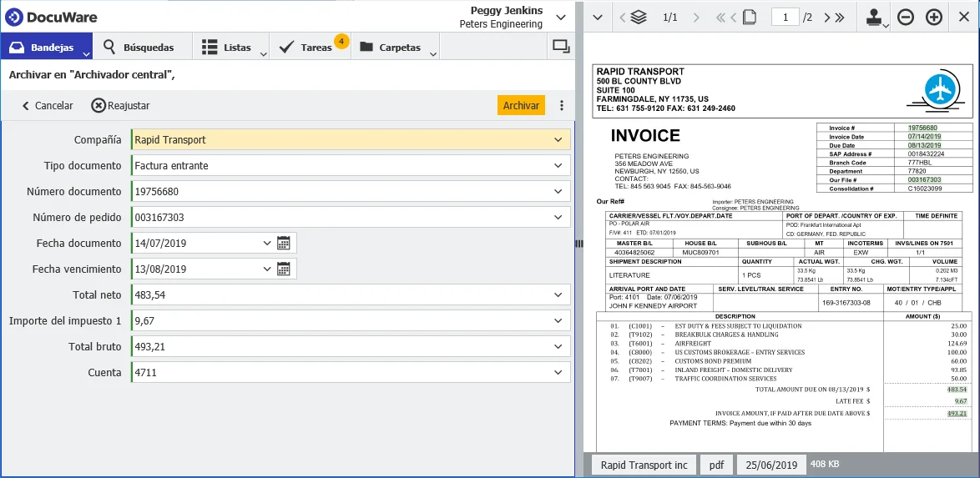Click the late fee 9.67 in the invoice
This screenshot has width=980, height=478.
point(961,400)
